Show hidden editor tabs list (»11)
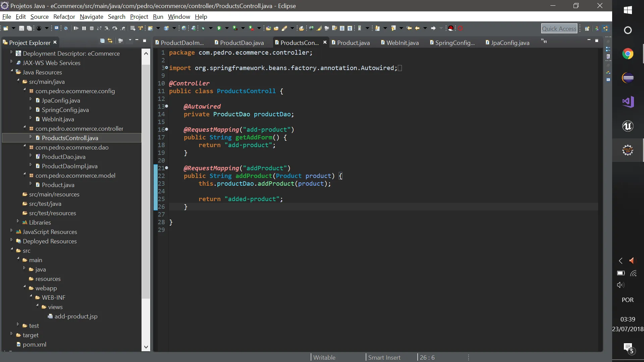This screenshot has height=362, width=644. tap(544, 41)
